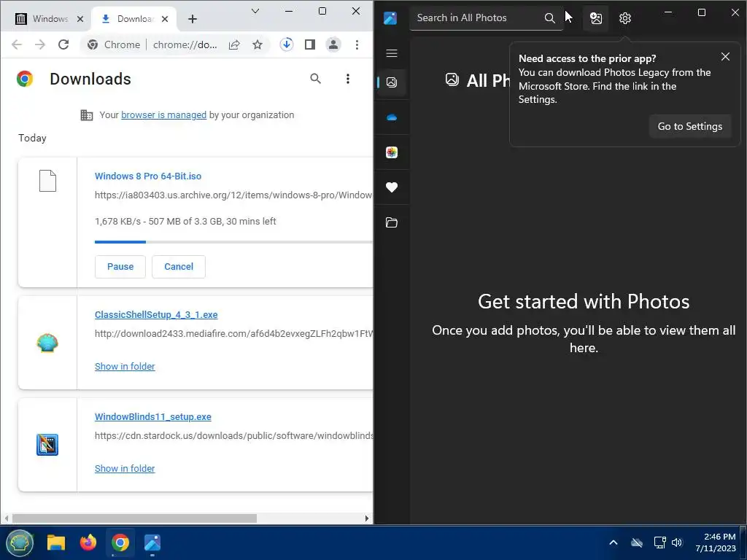The height and width of the screenshot is (560, 747).
Task: Open Photos settings gear icon
Action: pos(625,18)
